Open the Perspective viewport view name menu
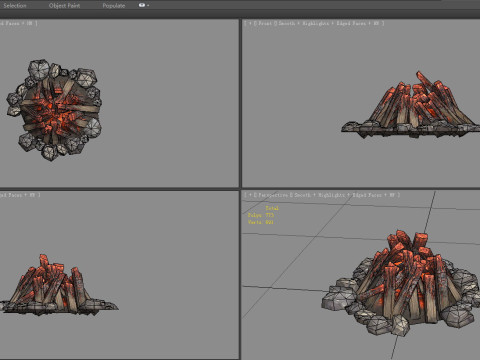This screenshot has height=360, width=480. coord(273,195)
